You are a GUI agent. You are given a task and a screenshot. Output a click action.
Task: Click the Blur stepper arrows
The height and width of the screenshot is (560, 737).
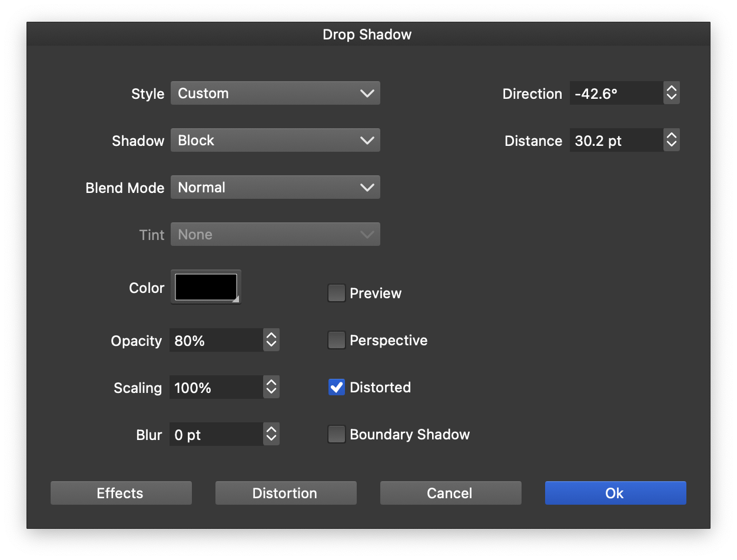pos(271,434)
